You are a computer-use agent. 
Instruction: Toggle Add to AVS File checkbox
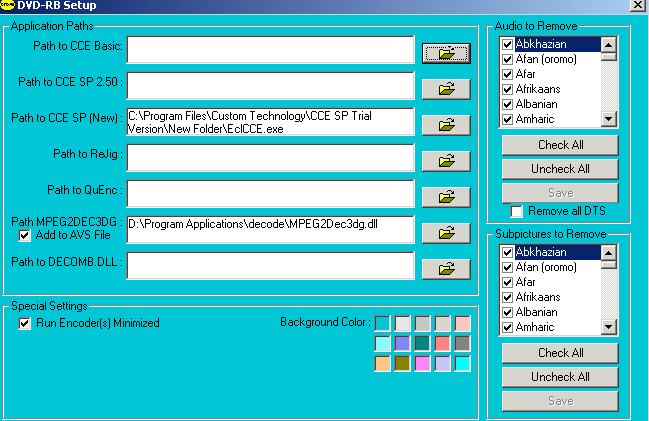pyautogui.click(x=24, y=236)
